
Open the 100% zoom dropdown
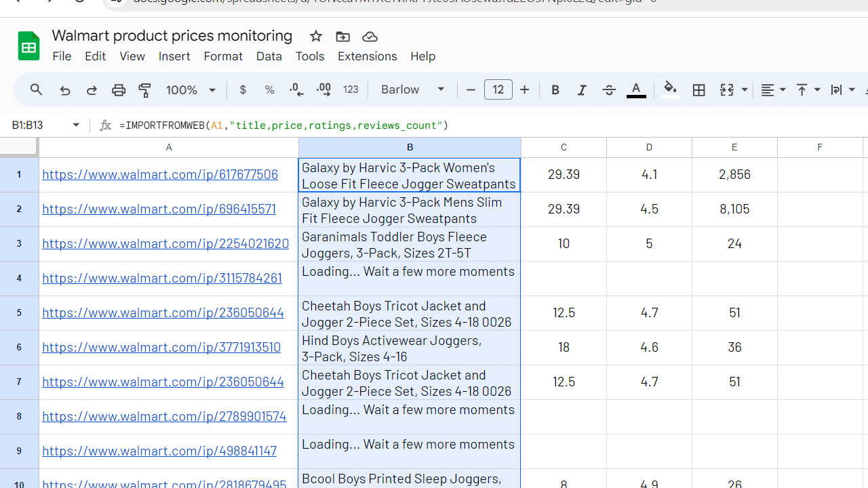point(191,90)
